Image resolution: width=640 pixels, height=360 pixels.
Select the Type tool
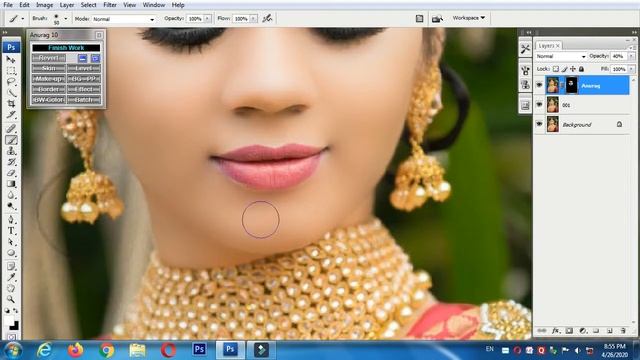point(11,231)
